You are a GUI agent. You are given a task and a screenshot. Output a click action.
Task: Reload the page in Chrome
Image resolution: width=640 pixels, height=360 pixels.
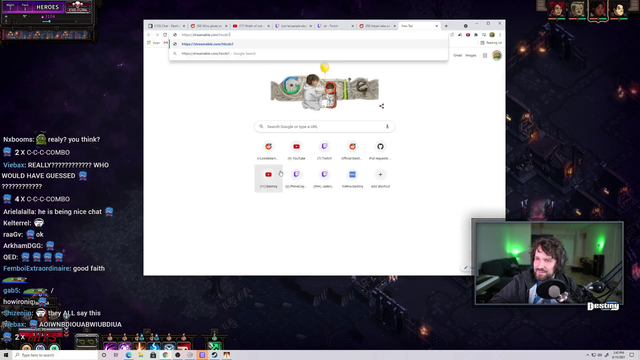[x=165, y=35]
